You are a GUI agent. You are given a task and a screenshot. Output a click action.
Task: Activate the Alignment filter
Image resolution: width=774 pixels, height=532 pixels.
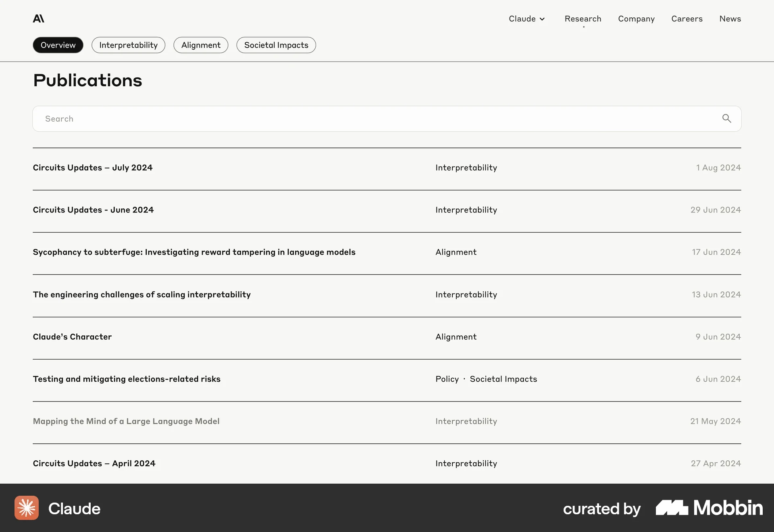pos(201,45)
